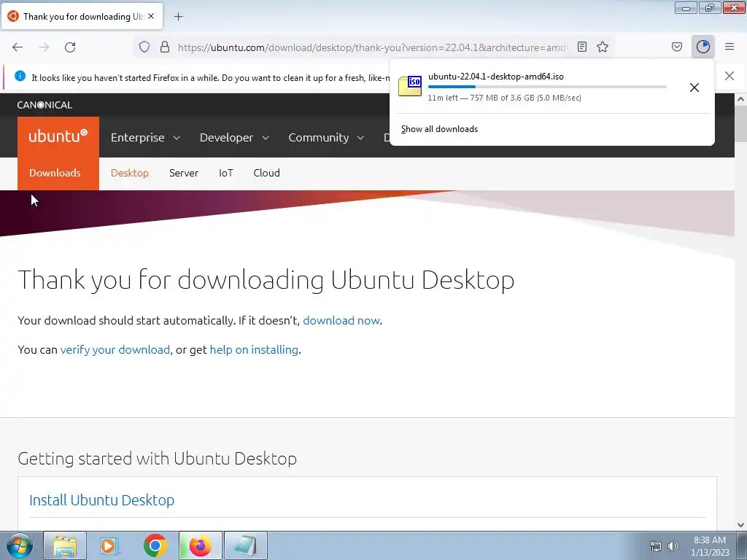747x560 pixels.
Task: Open the volume speaker tray icon
Action: point(673,546)
